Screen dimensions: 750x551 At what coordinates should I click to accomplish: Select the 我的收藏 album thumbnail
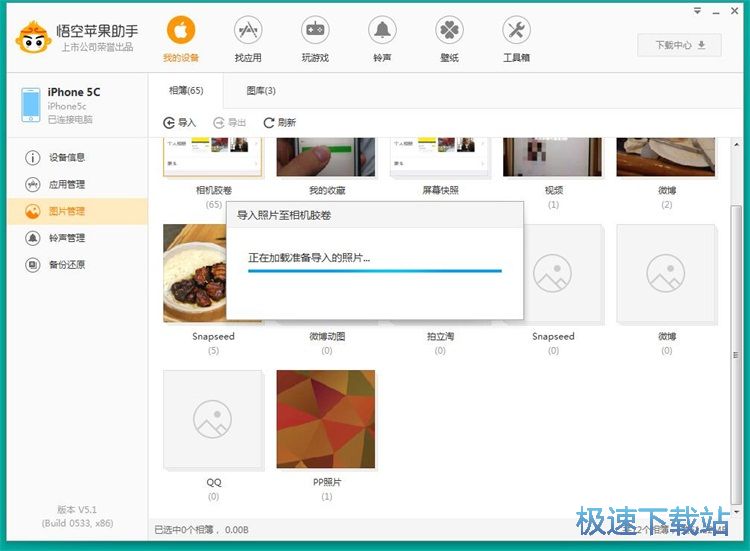click(x=326, y=157)
